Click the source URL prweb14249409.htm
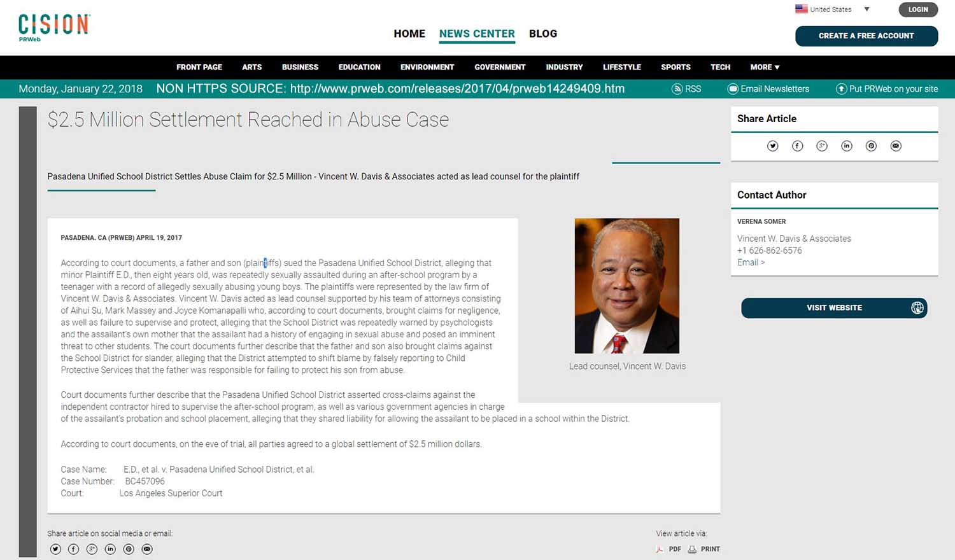The height and width of the screenshot is (560, 955). click(457, 88)
